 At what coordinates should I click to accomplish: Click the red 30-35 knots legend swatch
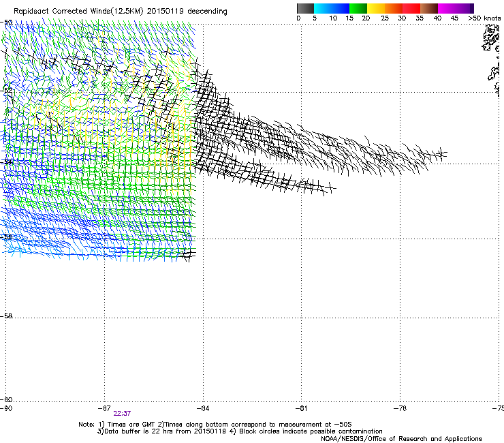tap(411, 8)
